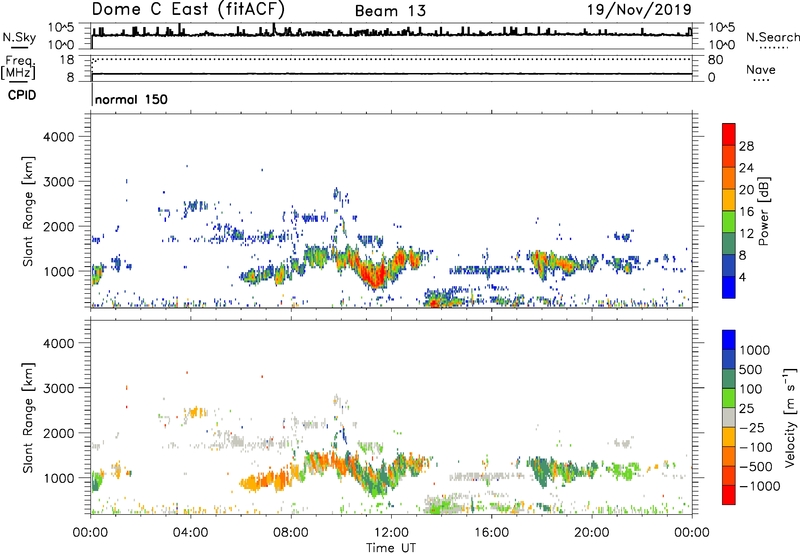Click the '80' tick on the Nave axis
Viewport: 800px width, 554px height.
click(x=715, y=60)
